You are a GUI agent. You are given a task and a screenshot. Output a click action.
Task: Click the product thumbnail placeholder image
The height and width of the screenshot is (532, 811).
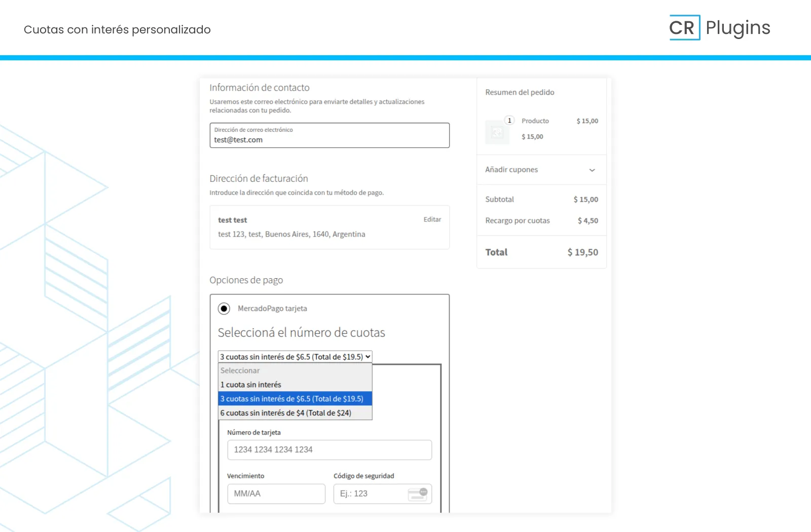tap(497, 132)
